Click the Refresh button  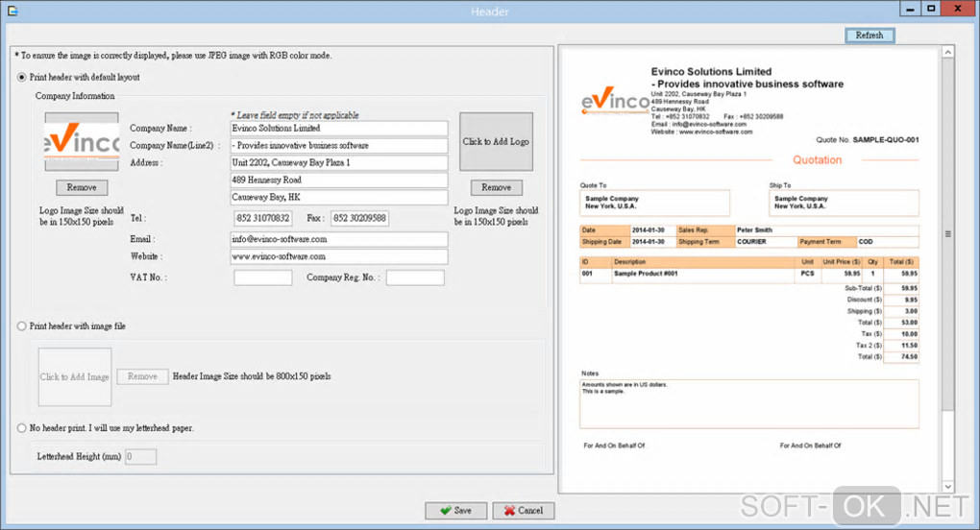(870, 36)
